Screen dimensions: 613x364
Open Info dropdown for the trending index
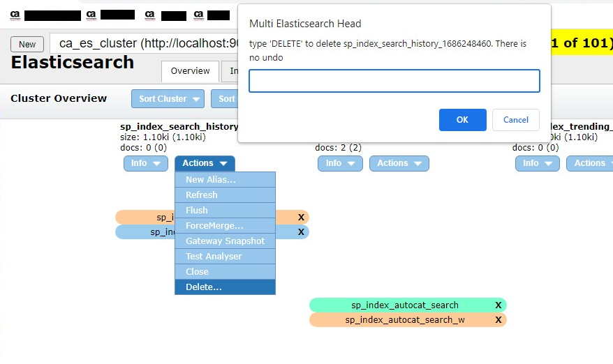coord(538,163)
